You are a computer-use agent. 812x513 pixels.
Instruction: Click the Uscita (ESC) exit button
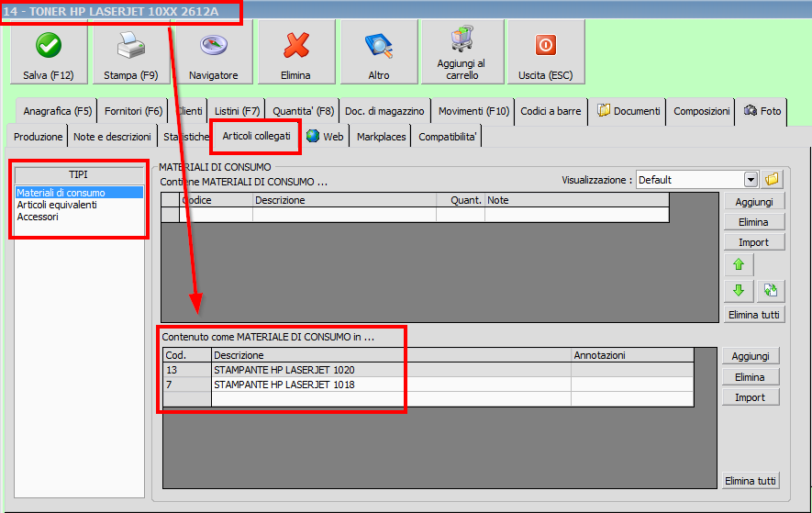pyautogui.click(x=546, y=51)
